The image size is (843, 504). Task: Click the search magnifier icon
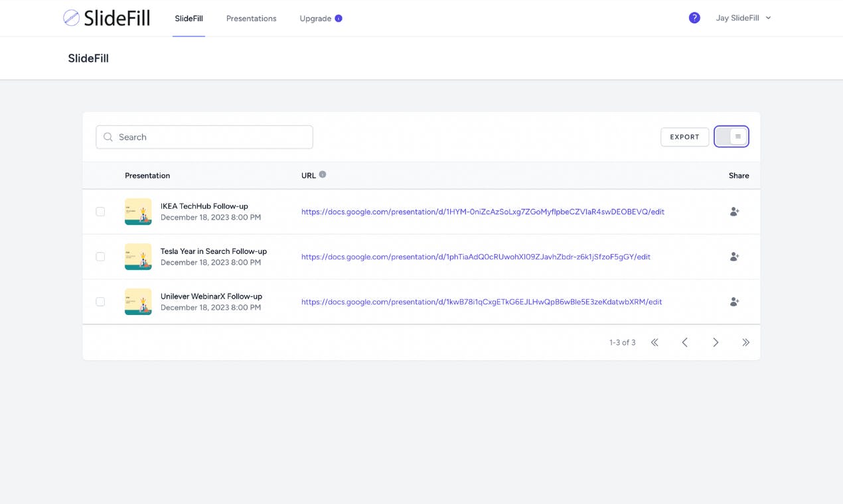[x=108, y=137]
